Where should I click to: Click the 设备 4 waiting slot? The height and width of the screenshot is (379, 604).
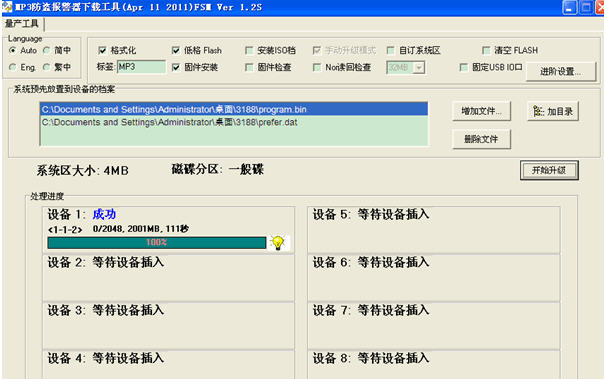point(168,365)
